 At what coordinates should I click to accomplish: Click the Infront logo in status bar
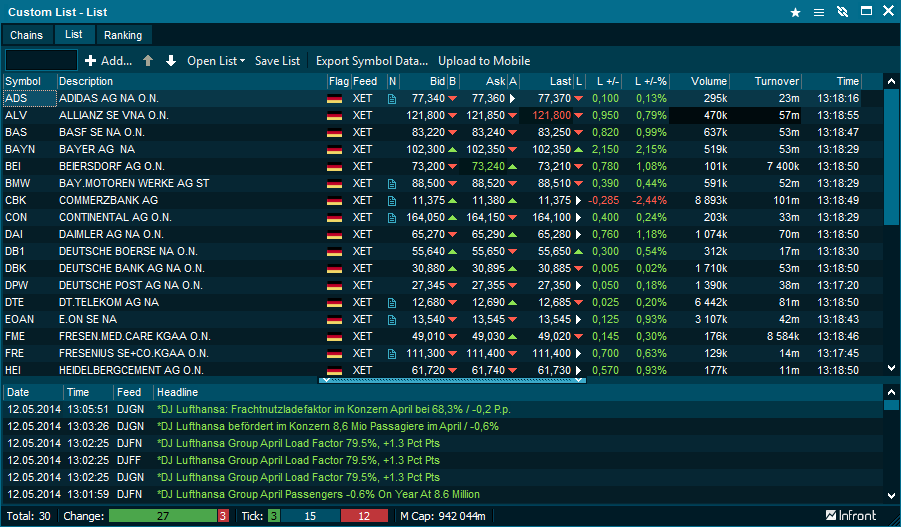(x=851, y=516)
